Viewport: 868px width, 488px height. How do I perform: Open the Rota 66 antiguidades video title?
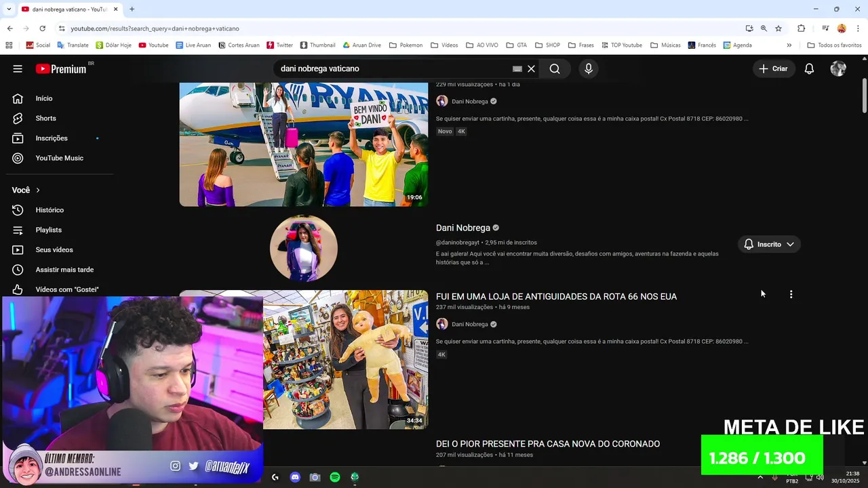[556, 296]
